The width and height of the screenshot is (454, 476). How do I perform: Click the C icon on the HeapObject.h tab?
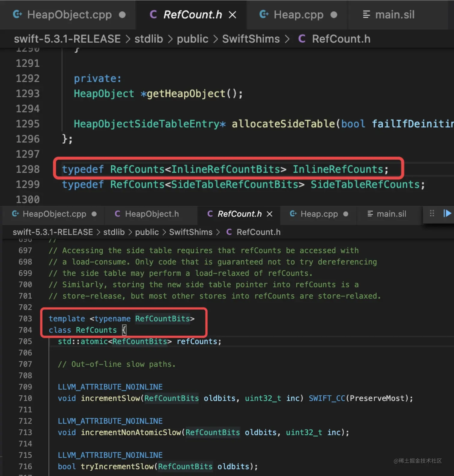(117, 214)
